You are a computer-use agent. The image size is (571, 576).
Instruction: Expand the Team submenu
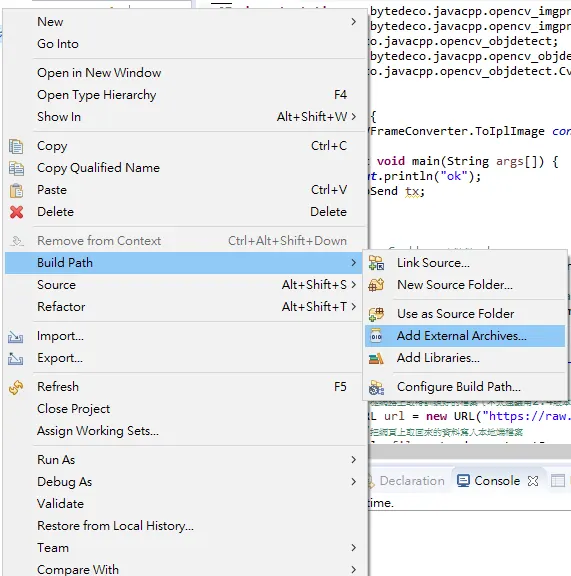point(353,548)
